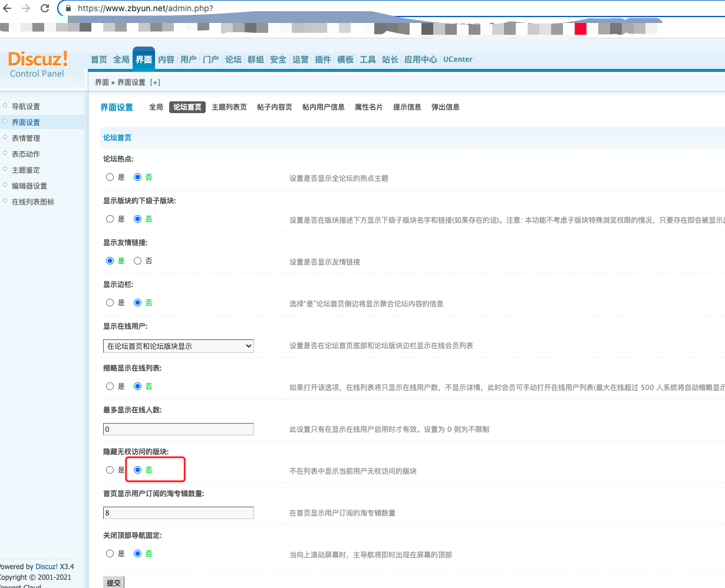The image size is (725, 588).
Task: Select 是 for 隐藏无权访问的版块
Action: tap(110, 470)
